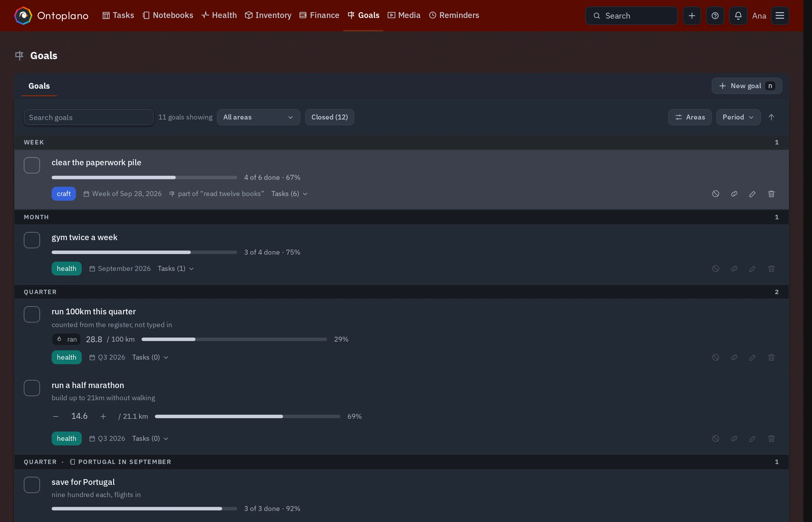
Task: Delete 'gym twice a week' goal trash icon
Action: [x=771, y=269]
